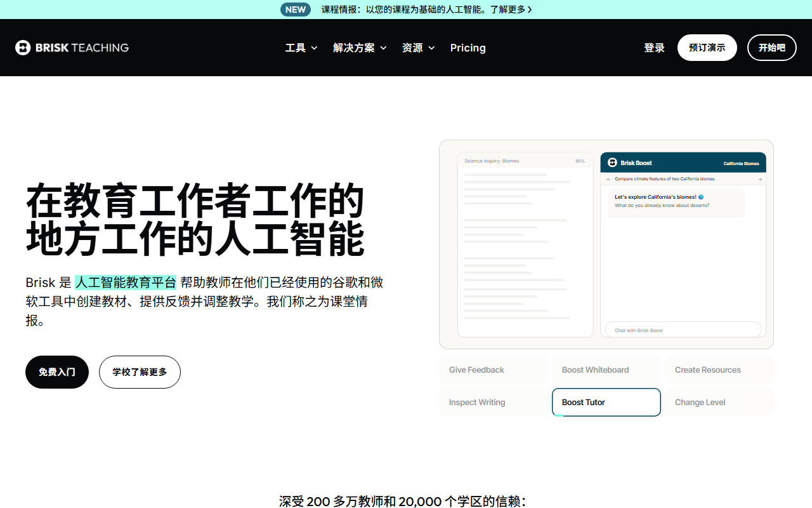Click the 深受 200 多万教师 trust statement
This screenshot has width=812, height=508.
pos(403,502)
